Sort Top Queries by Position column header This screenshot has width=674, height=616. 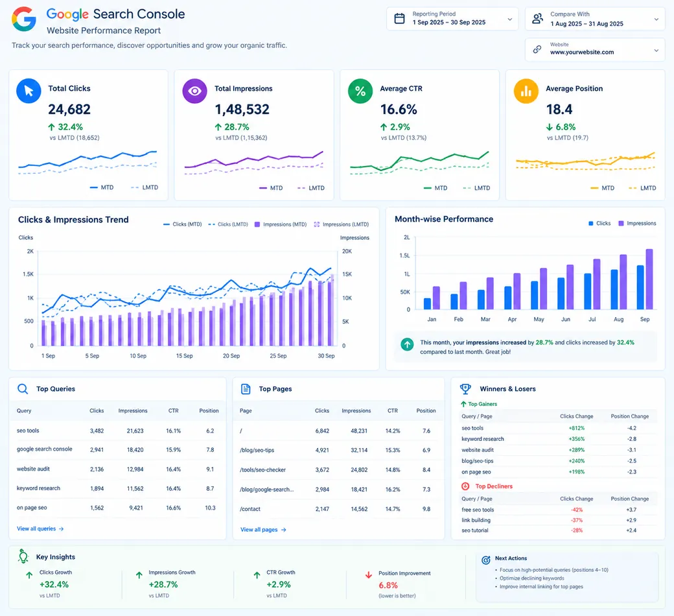point(209,411)
